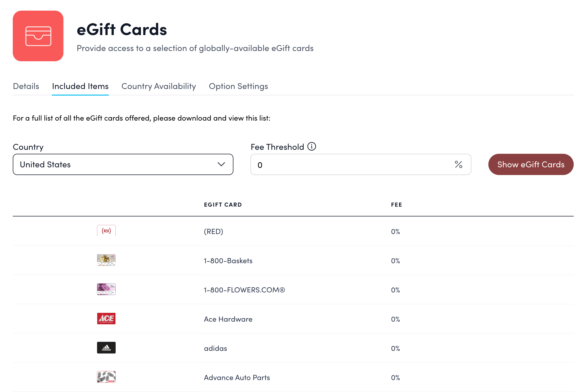
Task: Click the Fee Threshold info icon
Action: pyautogui.click(x=312, y=146)
